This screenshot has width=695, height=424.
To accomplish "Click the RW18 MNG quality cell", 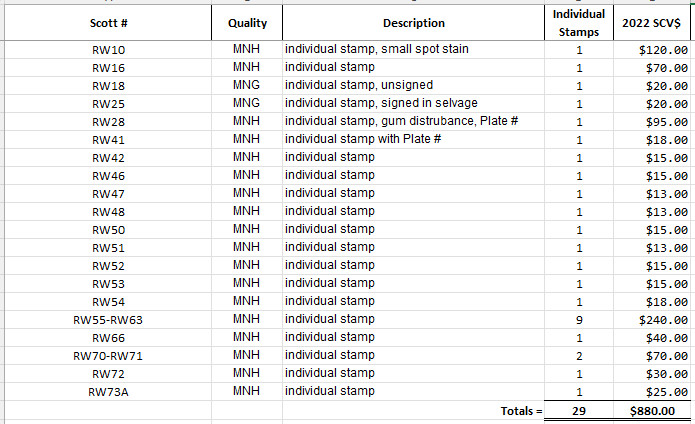I will click(x=247, y=85).
